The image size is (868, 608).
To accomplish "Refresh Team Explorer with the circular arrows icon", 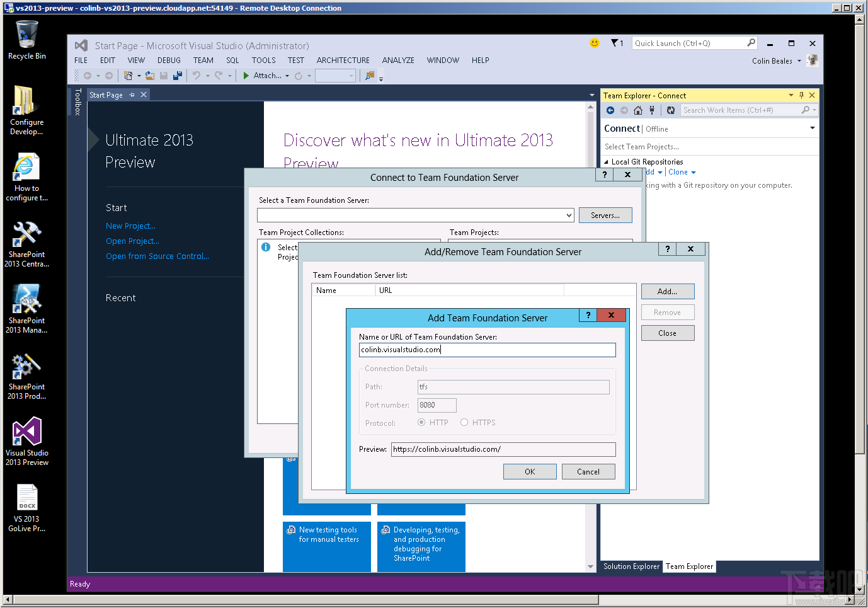I will [671, 110].
